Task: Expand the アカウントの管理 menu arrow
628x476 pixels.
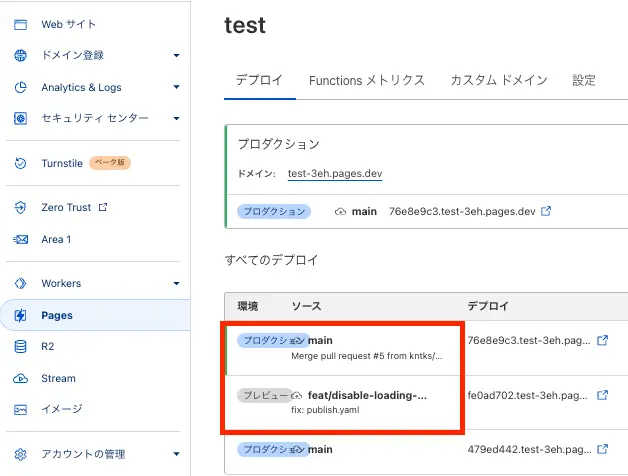Action: pos(176,454)
